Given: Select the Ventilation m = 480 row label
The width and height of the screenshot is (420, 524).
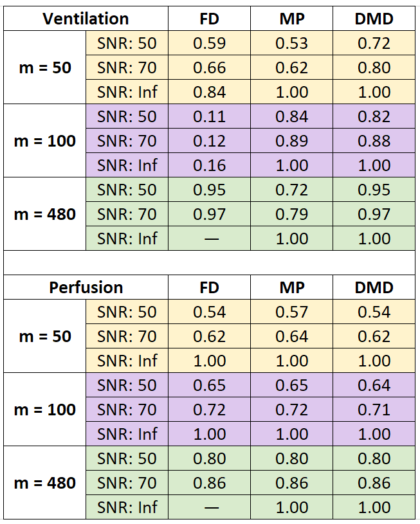Looking at the screenshot, I should (44, 214).
